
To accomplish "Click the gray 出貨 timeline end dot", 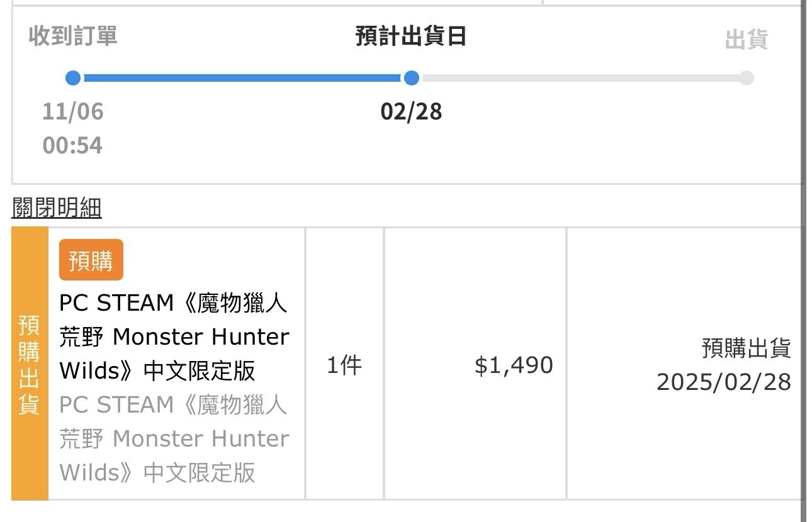I will 746,78.
